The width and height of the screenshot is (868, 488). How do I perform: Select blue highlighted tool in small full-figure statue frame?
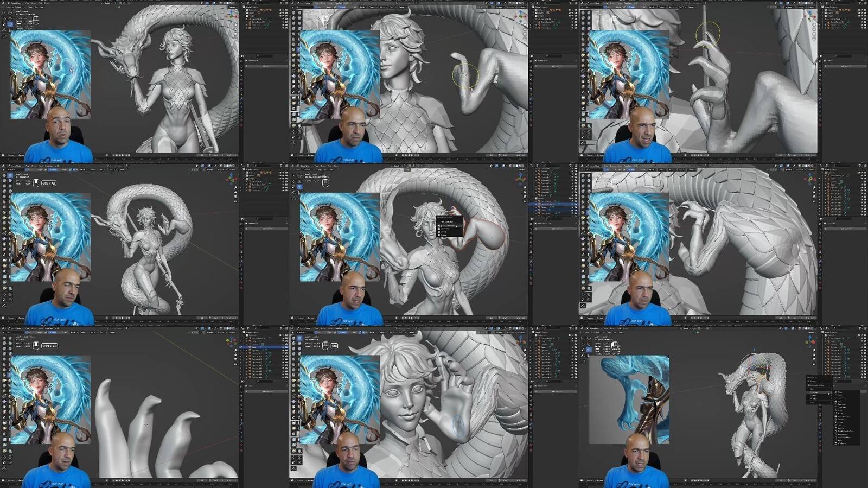[x=10, y=176]
